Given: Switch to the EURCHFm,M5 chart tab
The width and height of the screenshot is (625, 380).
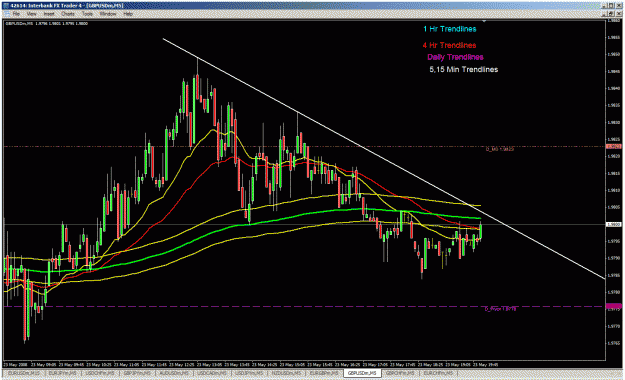Looking at the screenshot, I should pyautogui.click(x=438, y=373).
